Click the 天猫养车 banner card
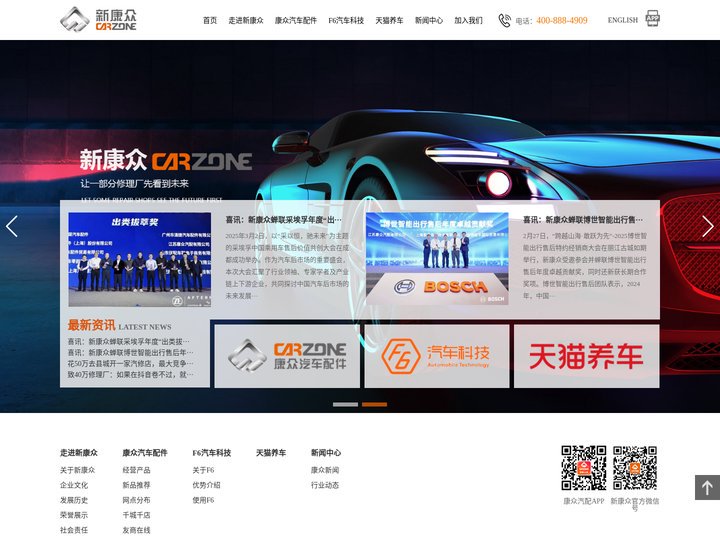Viewport: 720px width, 540px height. tap(587, 356)
